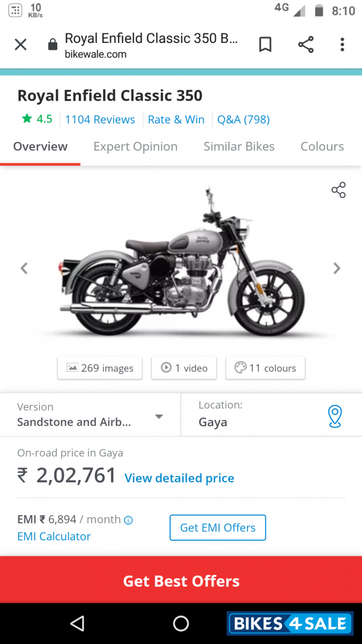Open the Colours tab

pos(322,147)
